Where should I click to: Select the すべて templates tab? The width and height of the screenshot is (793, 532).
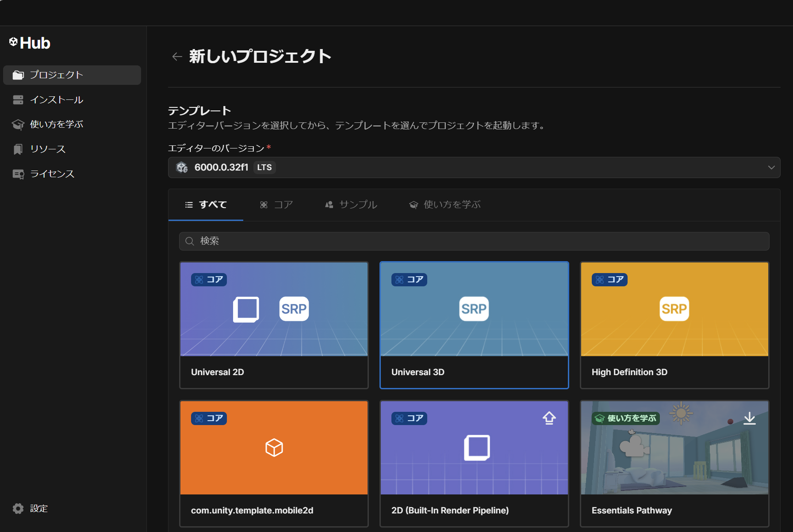(x=206, y=205)
